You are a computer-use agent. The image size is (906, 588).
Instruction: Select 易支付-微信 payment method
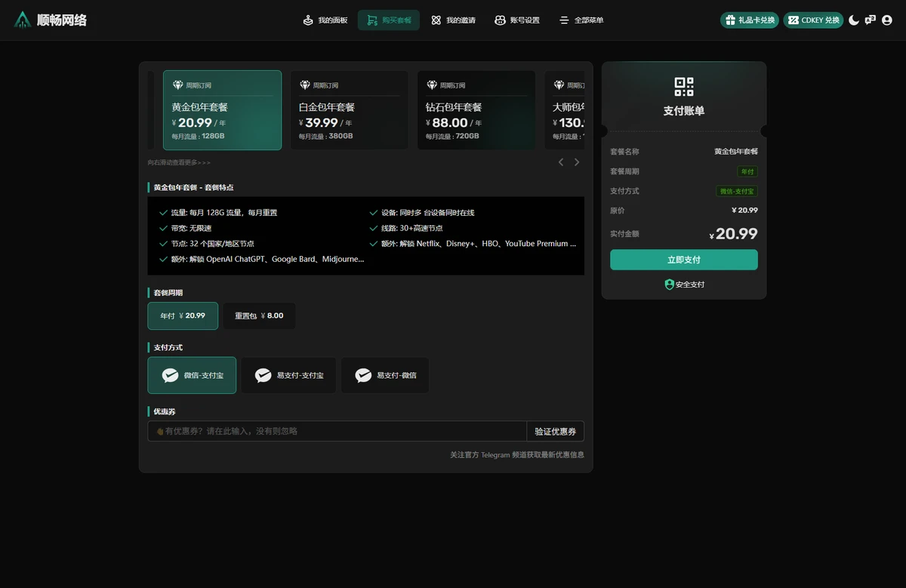click(385, 375)
